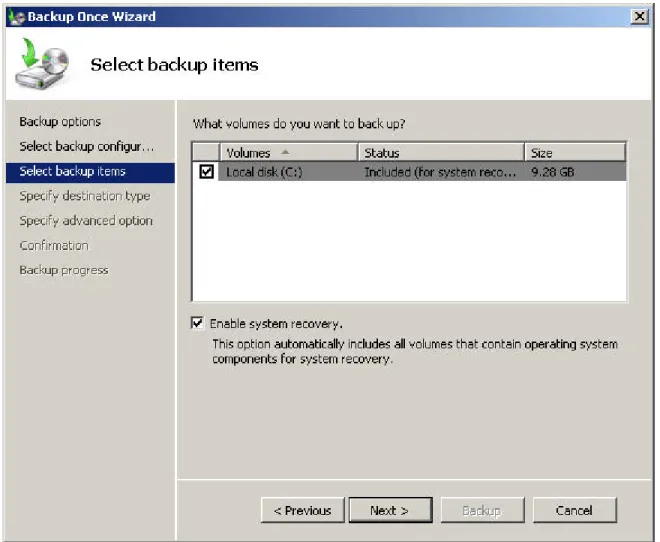The height and width of the screenshot is (542, 660).
Task: Click the greyed-out Backup button
Action: pyautogui.click(x=482, y=510)
